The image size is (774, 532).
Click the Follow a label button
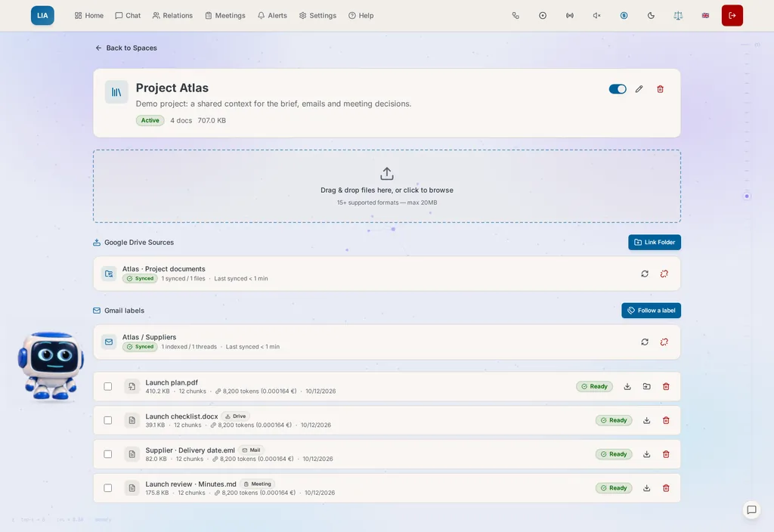point(651,311)
